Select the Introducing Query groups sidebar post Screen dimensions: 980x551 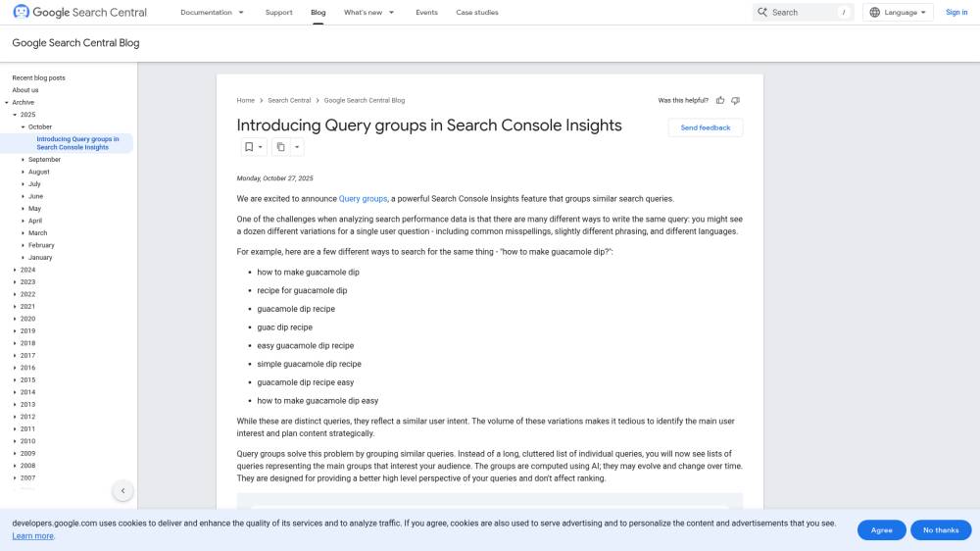(77, 143)
